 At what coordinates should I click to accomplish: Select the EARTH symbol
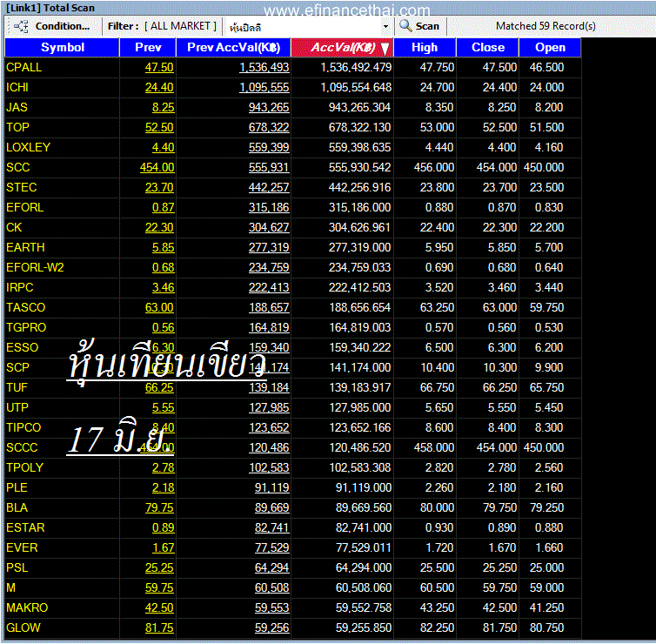coord(25,247)
